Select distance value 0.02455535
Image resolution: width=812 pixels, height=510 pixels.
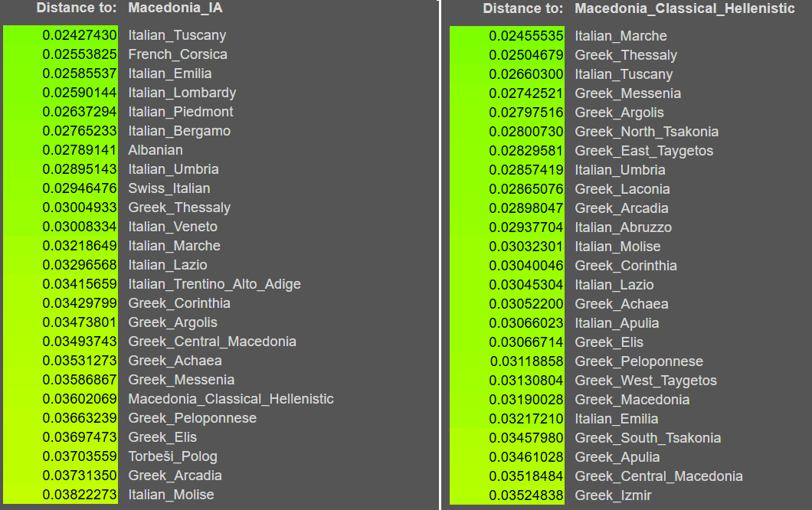tap(526, 36)
